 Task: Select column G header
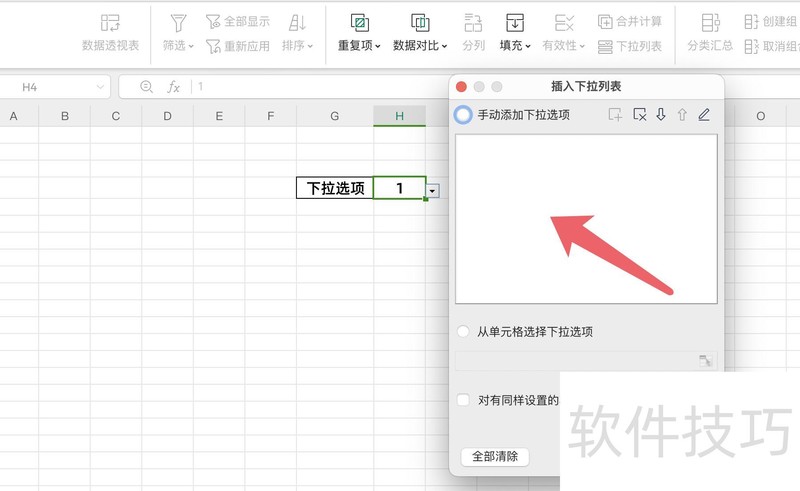335,116
